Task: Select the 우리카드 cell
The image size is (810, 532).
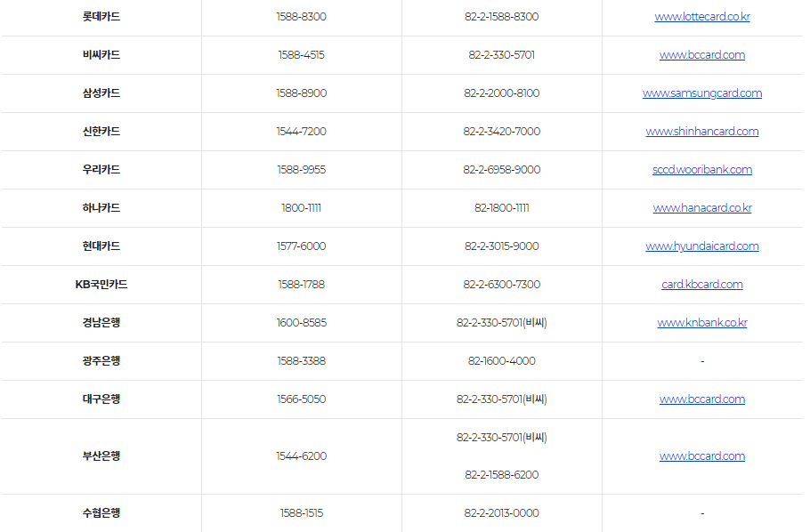Action: [x=101, y=169]
